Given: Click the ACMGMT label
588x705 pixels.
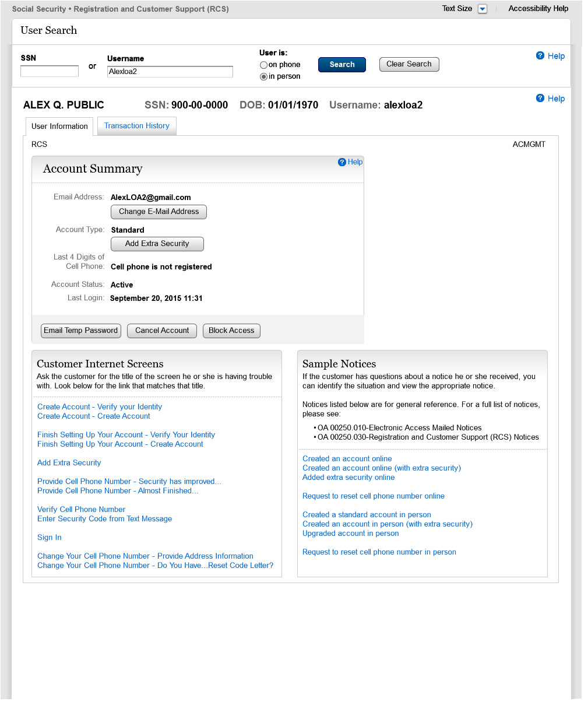Looking at the screenshot, I should click(x=529, y=145).
